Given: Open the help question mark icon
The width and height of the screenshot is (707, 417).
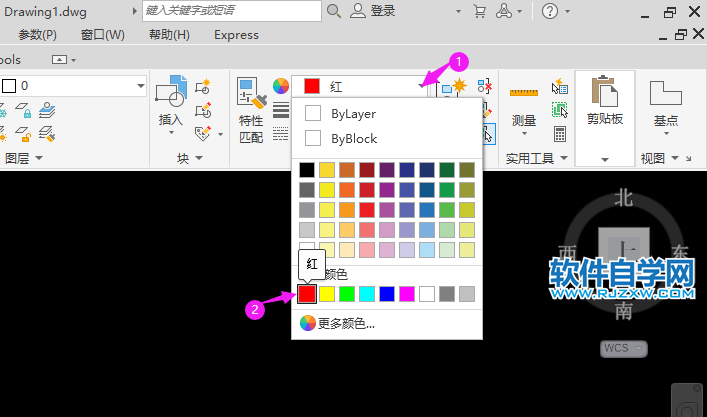Looking at the screenshot, I should 550,11.
